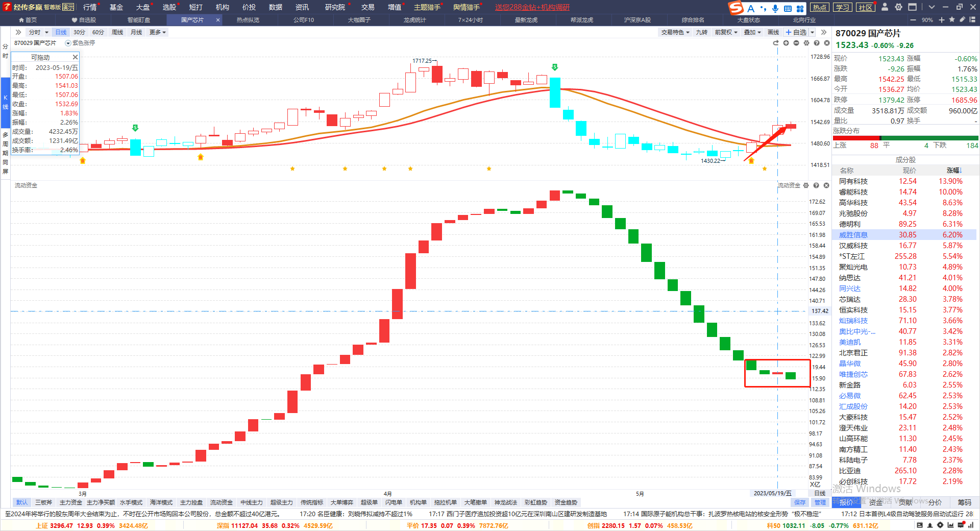Select the 主力资金 indicator tab
Viewport: 980px width, 531px height.
pyautogui.click(x=71, y=502)
